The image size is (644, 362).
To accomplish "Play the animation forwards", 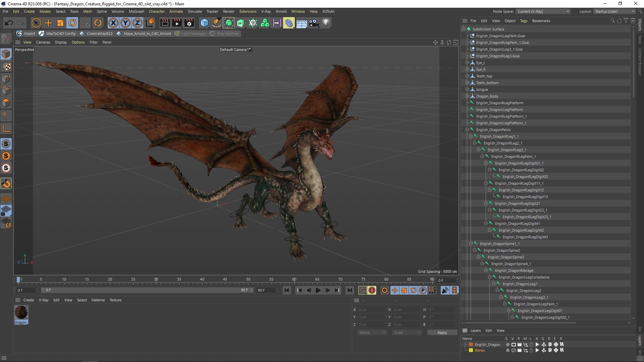I will click(x=318, y=290).
